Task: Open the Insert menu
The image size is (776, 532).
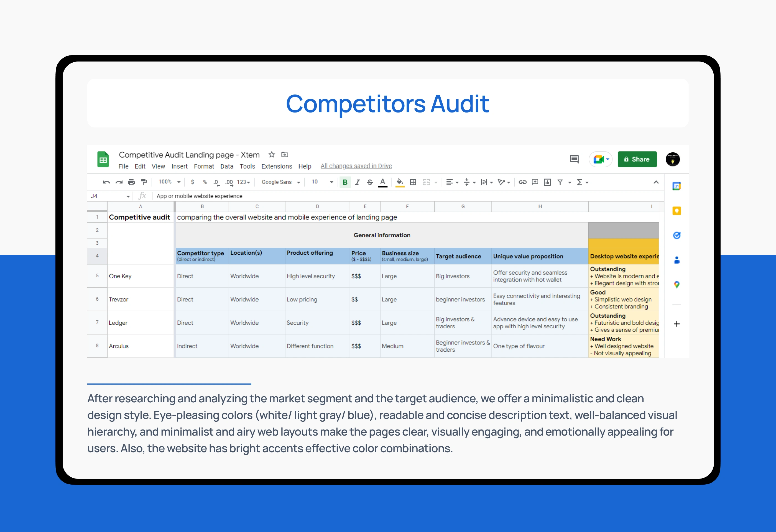Action: click(179, 166)
